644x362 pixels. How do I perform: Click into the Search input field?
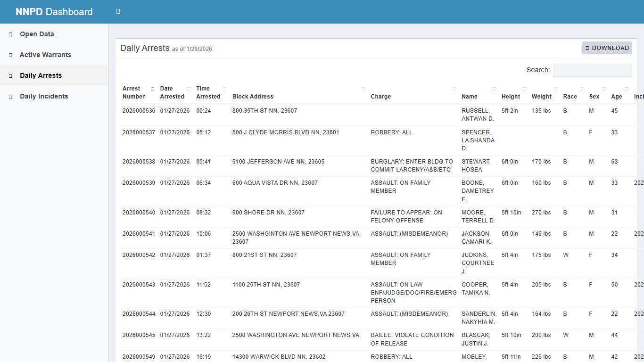(x=592, y=70)
